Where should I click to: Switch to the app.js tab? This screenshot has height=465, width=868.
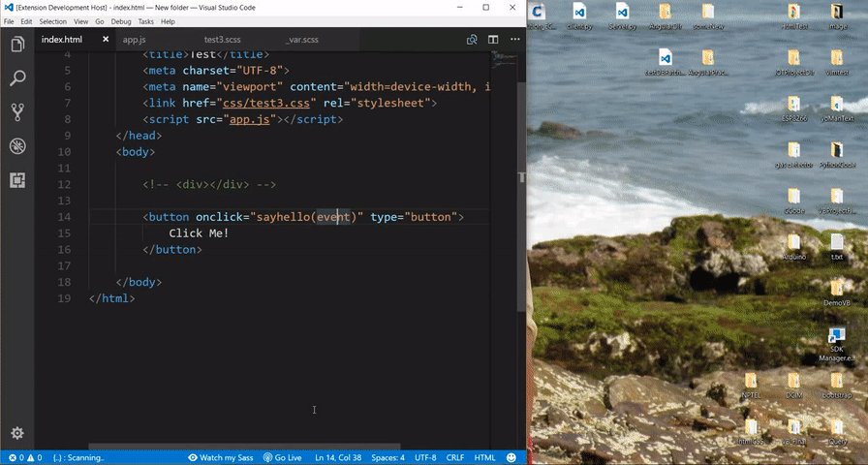134,40
